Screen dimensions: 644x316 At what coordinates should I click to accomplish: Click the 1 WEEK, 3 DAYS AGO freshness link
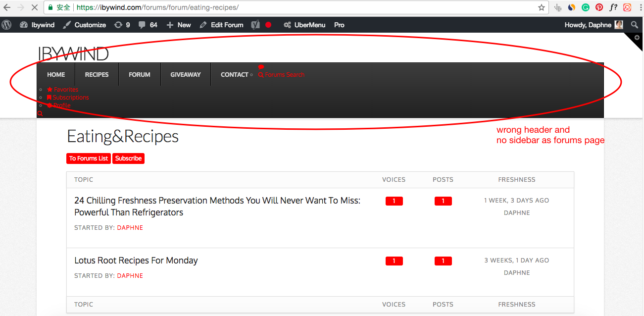517,201
